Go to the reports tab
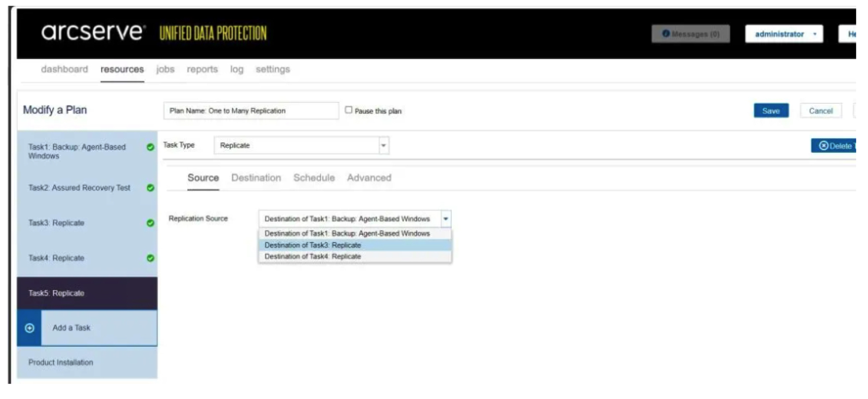The height and width of the screenshot is (399, 868). tap(202, 69)
